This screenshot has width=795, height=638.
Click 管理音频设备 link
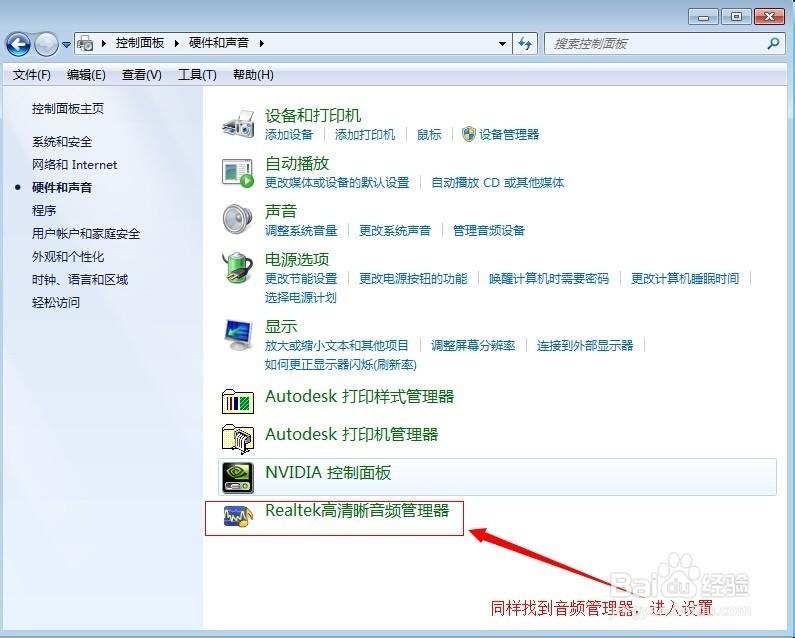coord(489,231)
